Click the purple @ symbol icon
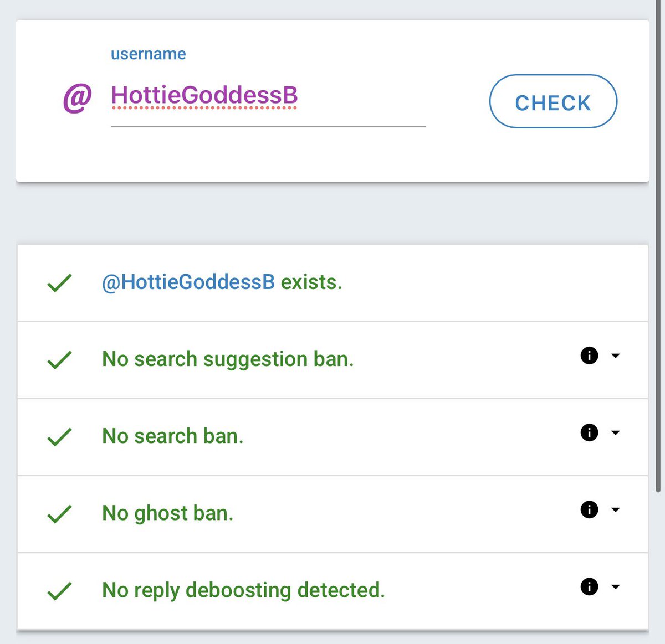The width and height of the screenshot is (665, 644). 77,98
